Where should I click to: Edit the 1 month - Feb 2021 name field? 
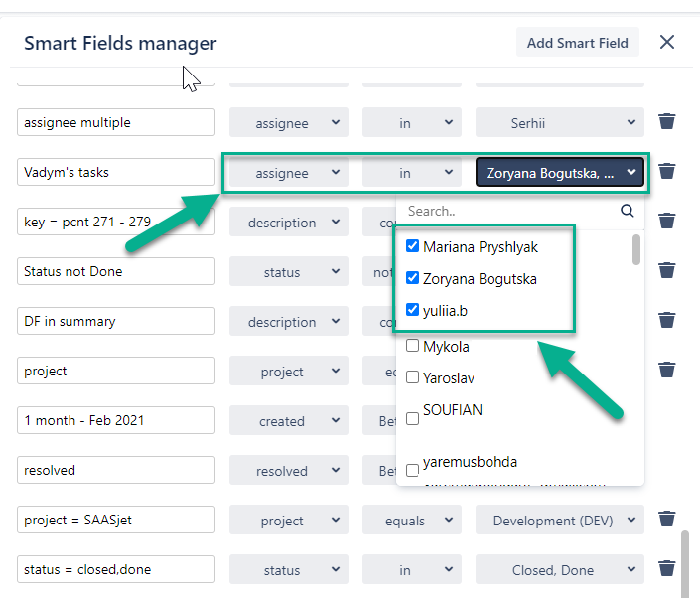116,420
